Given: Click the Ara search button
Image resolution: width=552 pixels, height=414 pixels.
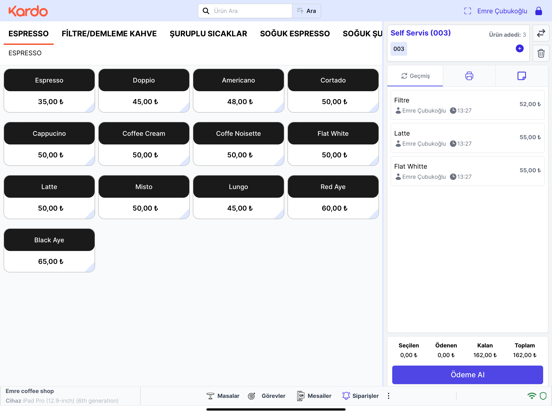Looking at the screenshot, I should [x=306, y=11].
